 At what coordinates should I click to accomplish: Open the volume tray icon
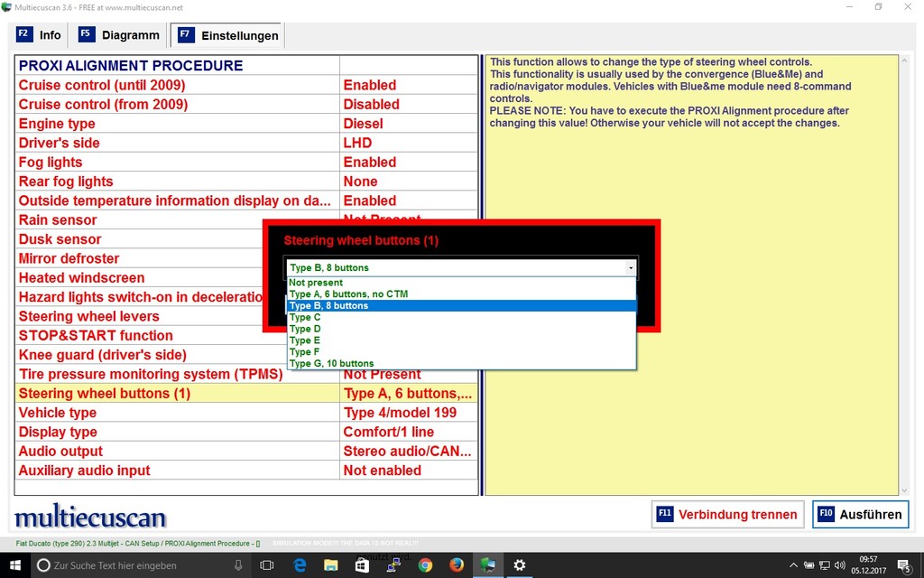click(840, 565)
